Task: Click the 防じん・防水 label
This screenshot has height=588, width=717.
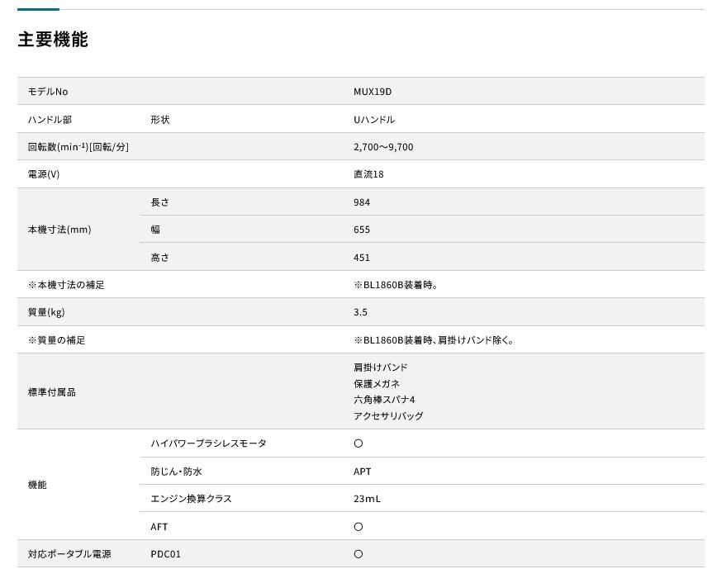Action: pyautogui.click(x=176, y=472)
